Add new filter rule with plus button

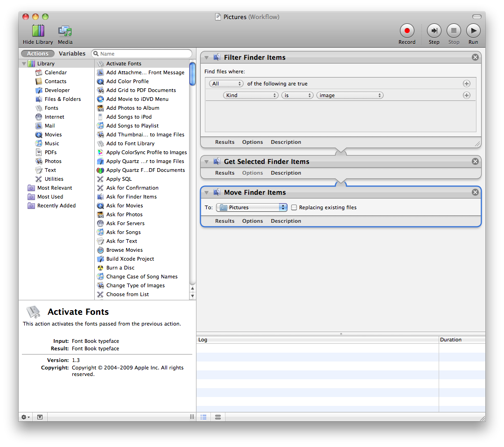pos(466,95)
